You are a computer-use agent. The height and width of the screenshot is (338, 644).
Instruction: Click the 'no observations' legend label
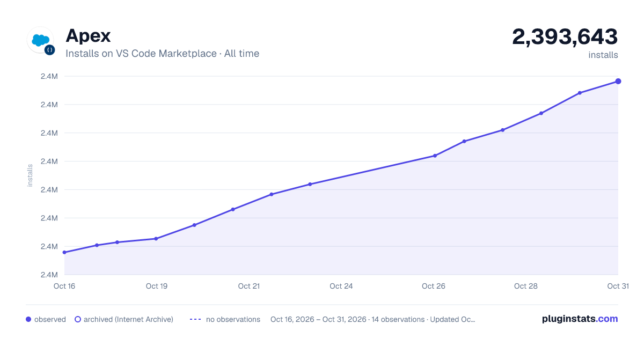pos(233,319)
